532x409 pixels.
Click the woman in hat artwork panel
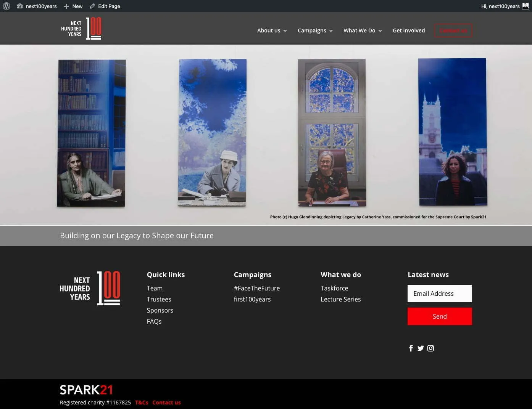tap(212, 133)
